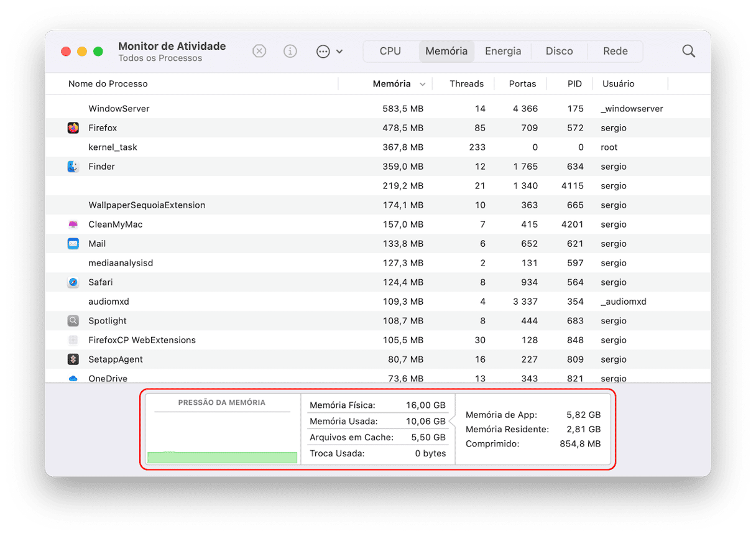Click the Memória Residente value
The height and width of the screenshot is (536, 756).
pyautogui.click(x=584, y=430)
